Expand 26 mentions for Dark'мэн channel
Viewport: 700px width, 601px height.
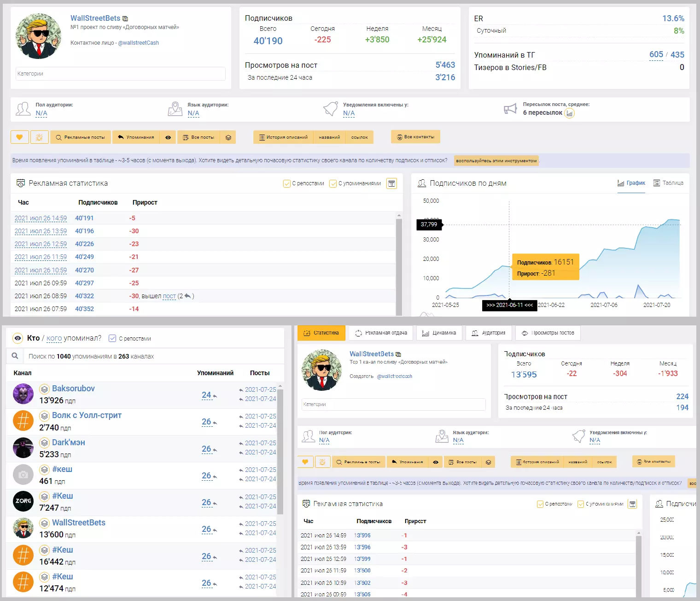(206, 449)
